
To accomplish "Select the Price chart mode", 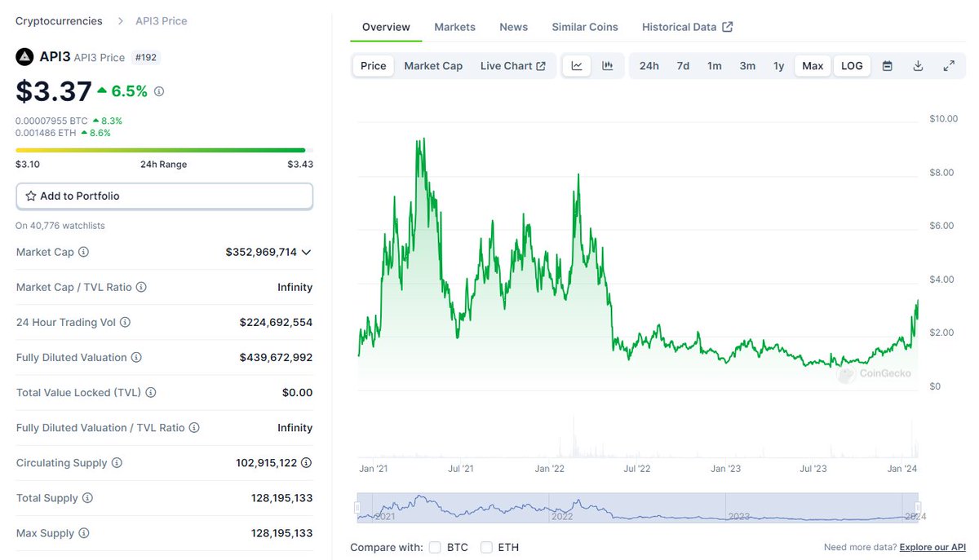I will point(374,66).
